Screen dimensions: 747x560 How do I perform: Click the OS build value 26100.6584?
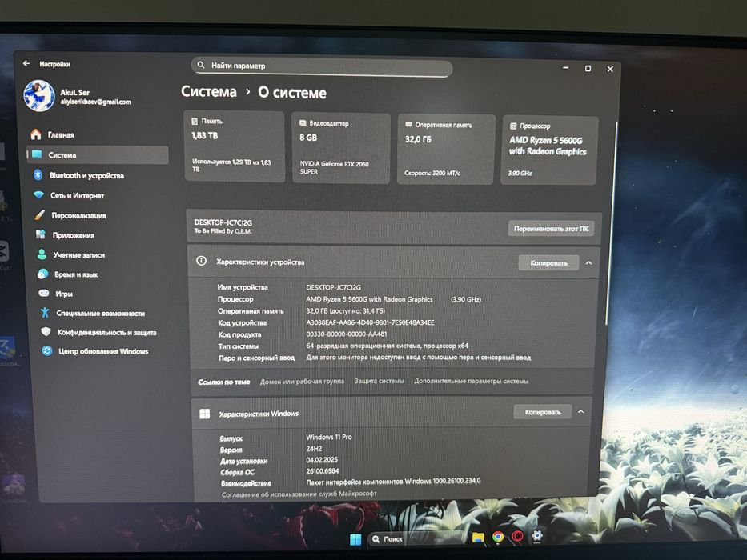322,471
